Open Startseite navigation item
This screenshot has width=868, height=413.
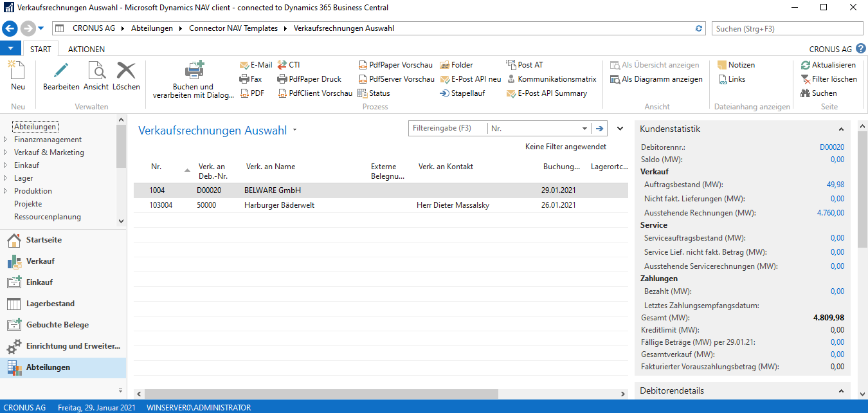pos(63,240)
